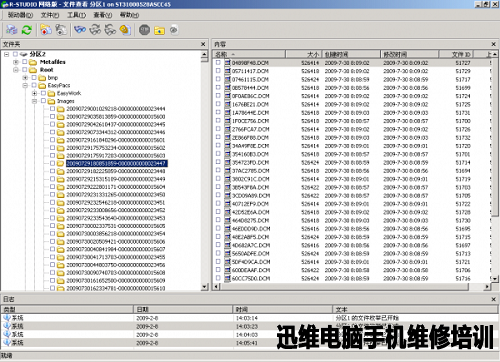Select the file row 5650ADFE.DCM
This screenshot has width=500, height=362.
(353, 253)
